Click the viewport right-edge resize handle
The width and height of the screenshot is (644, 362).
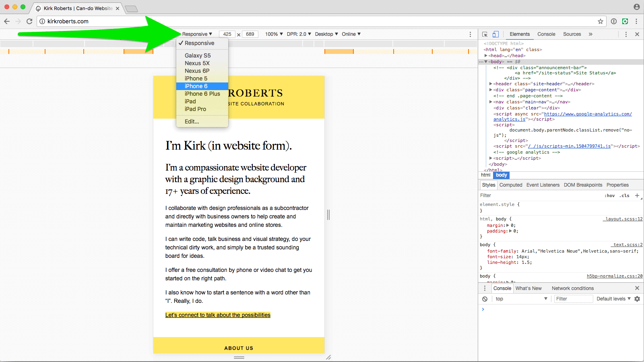pyautogui.click(x=328, y=215)
